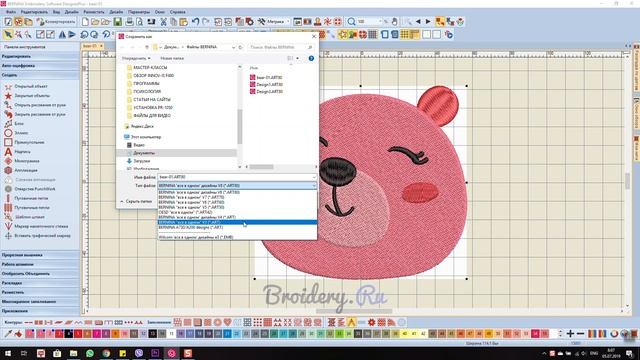This screenshot has height=360, width=640.
Task: Choose the OESD (*.ART42) format option
Action: [x=237, y=212]
